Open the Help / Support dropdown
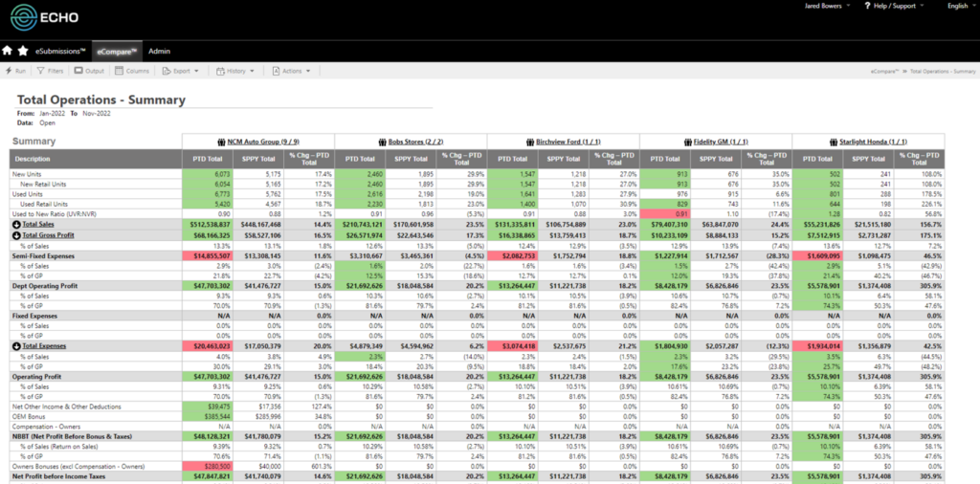The height and width of the screenshot is (484, 980). [894, 6]
